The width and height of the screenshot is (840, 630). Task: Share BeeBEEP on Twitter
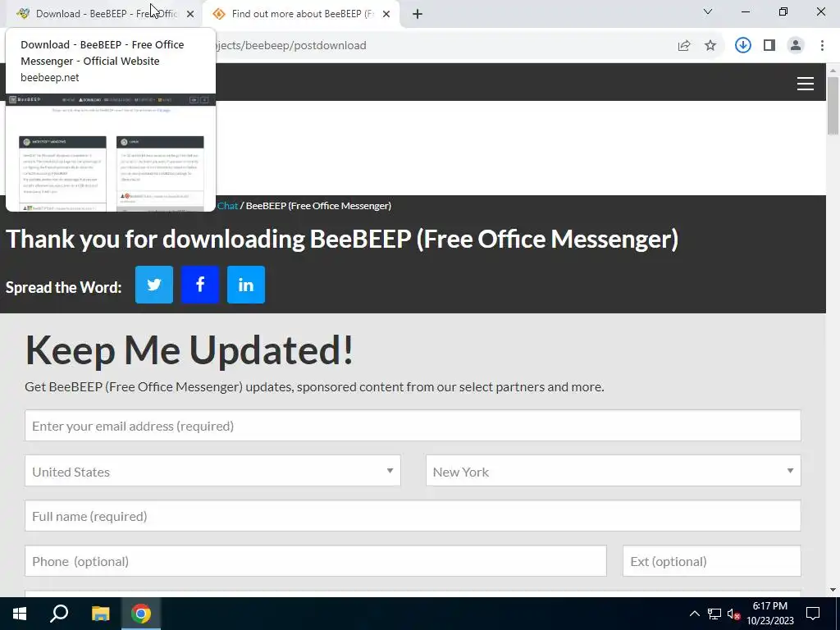[153, 285]
